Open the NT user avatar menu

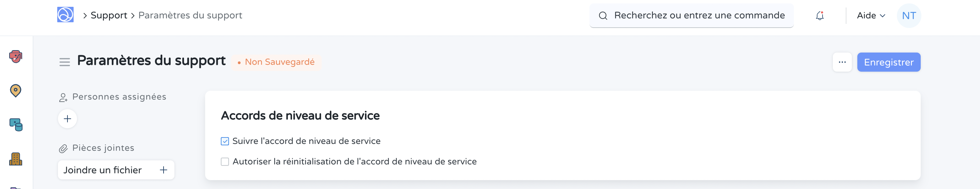[x=908, y=16]
